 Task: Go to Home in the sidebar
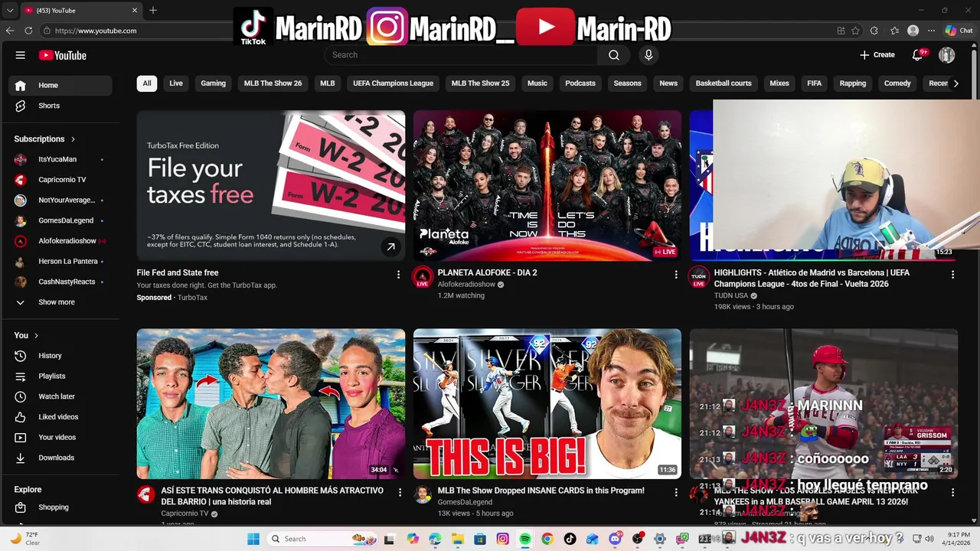pyautogui.click(x=61, y=86)
